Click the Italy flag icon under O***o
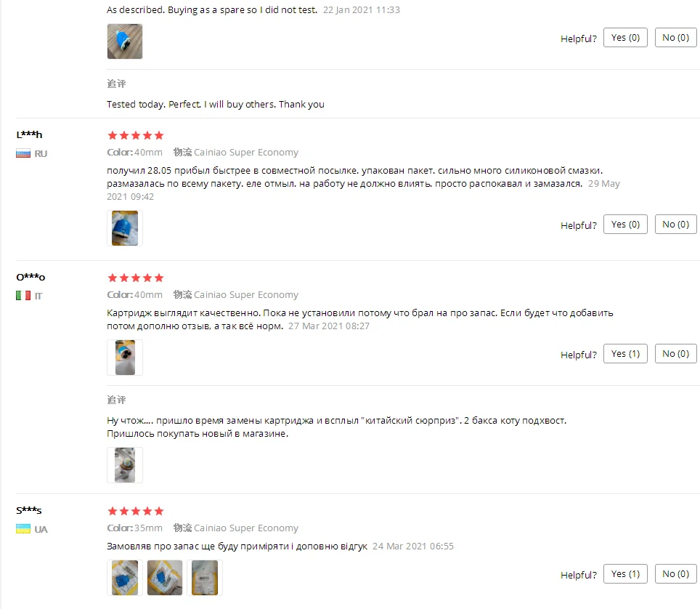 click(x=23, y=296)
